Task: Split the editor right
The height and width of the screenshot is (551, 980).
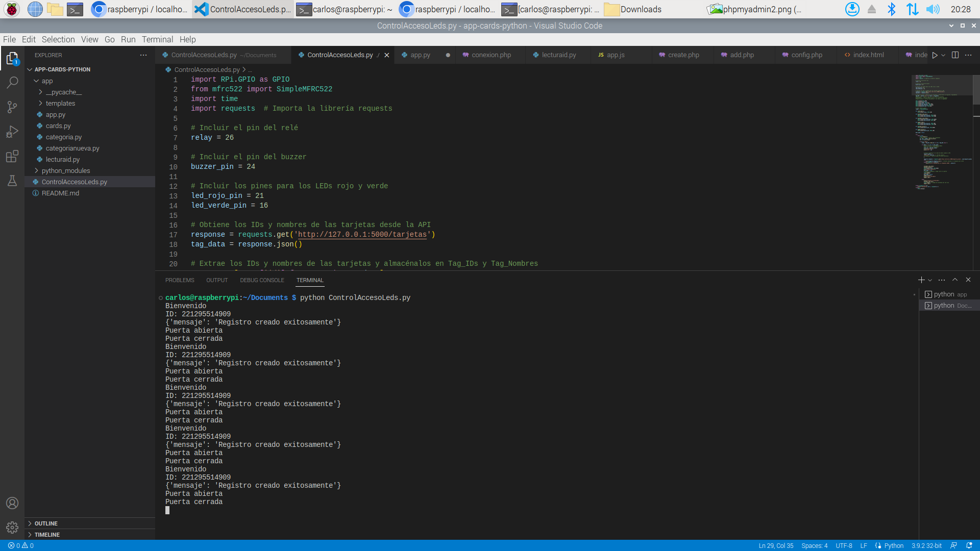Action: click(955, 55)
